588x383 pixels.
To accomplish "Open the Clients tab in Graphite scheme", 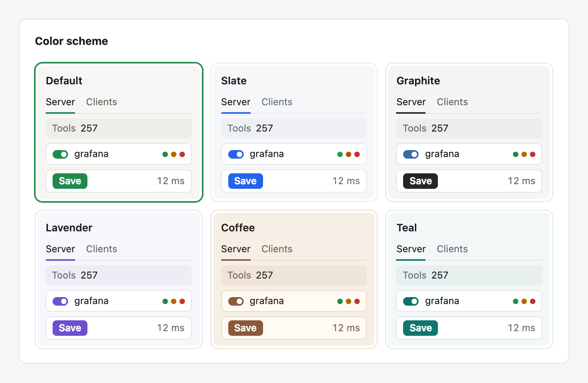I will pos(452,102).
